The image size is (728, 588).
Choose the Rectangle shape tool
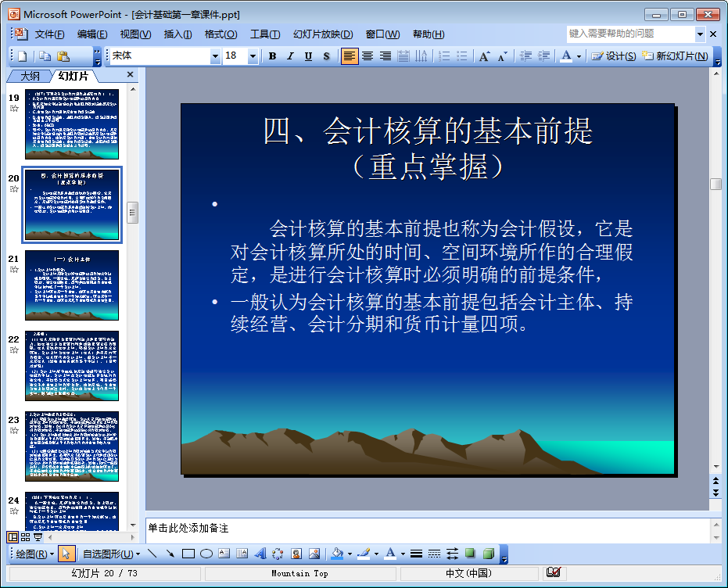point(188,554)
